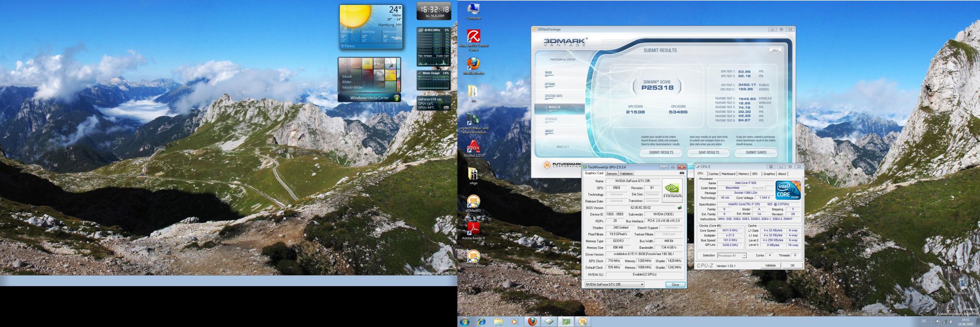This screenshot has width=980, height=327.
Task: Click the Windows Media Center gadget
Action: (369, 80)
